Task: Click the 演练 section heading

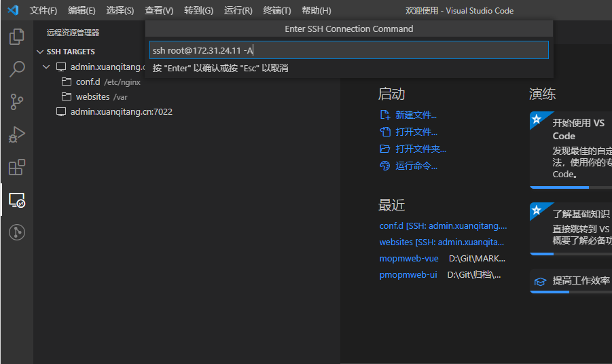Action: pos(542,94)
